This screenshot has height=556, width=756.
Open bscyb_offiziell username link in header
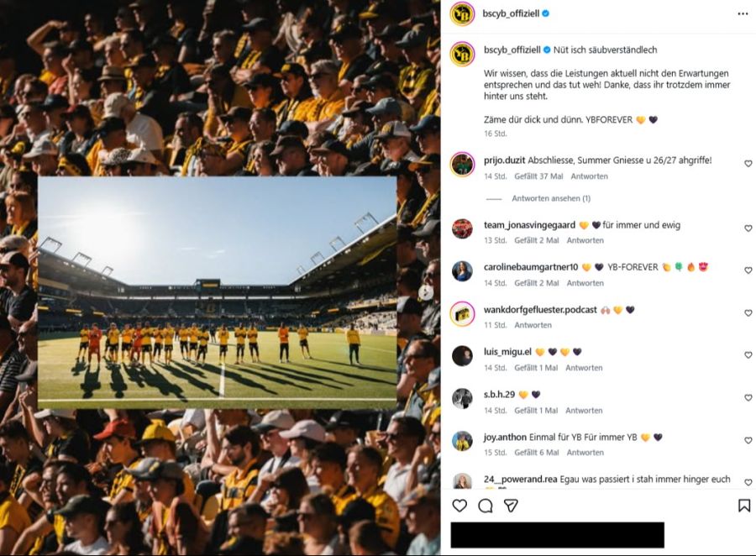(x=511, y=14)
